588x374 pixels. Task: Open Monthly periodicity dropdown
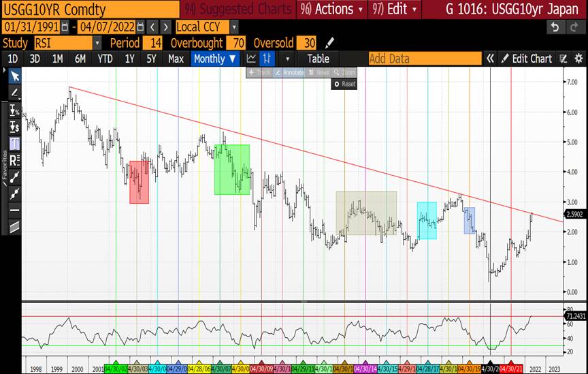[x=214, y=59]
